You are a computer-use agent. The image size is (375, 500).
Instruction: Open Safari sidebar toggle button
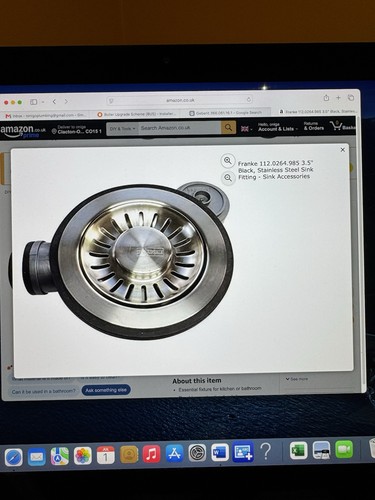(x=34, y=102)
